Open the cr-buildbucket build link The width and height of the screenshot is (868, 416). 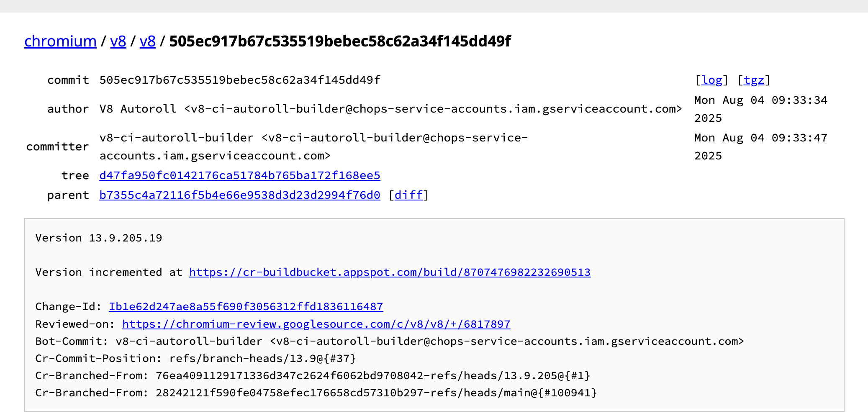390,272
